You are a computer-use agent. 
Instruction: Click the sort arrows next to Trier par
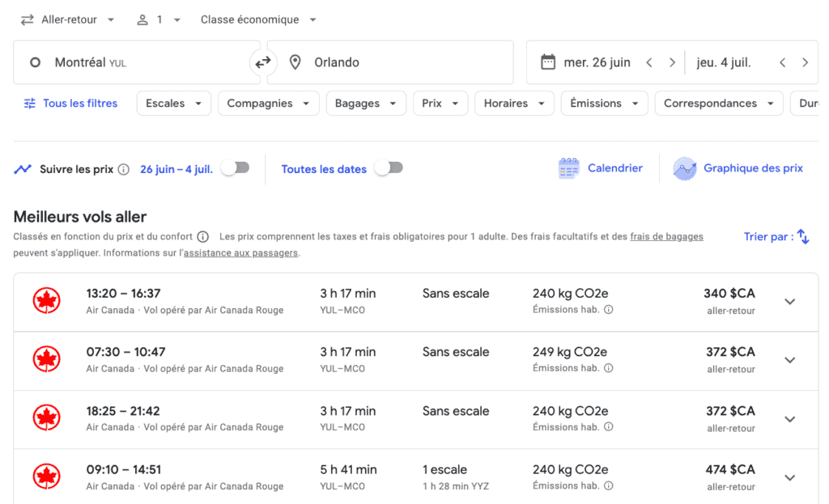click(x=802, y=236)
